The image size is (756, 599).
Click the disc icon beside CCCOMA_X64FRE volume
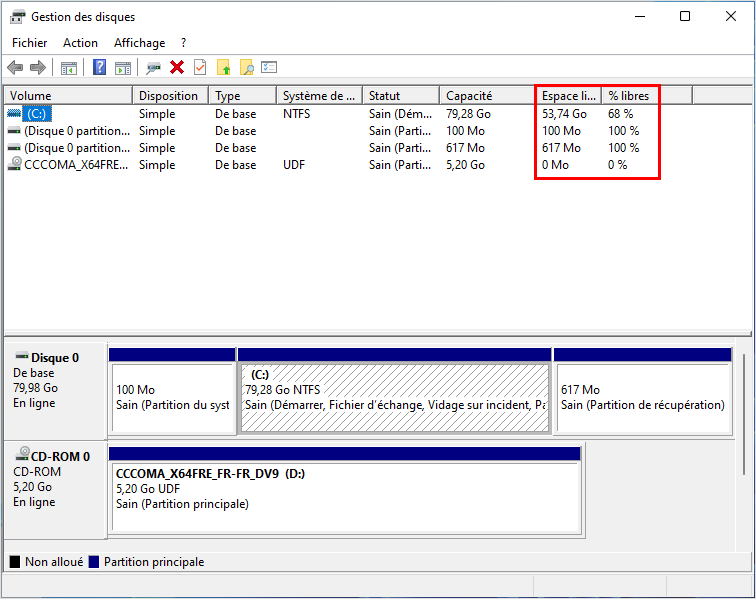pyautogui.click(x=15, y=164)
